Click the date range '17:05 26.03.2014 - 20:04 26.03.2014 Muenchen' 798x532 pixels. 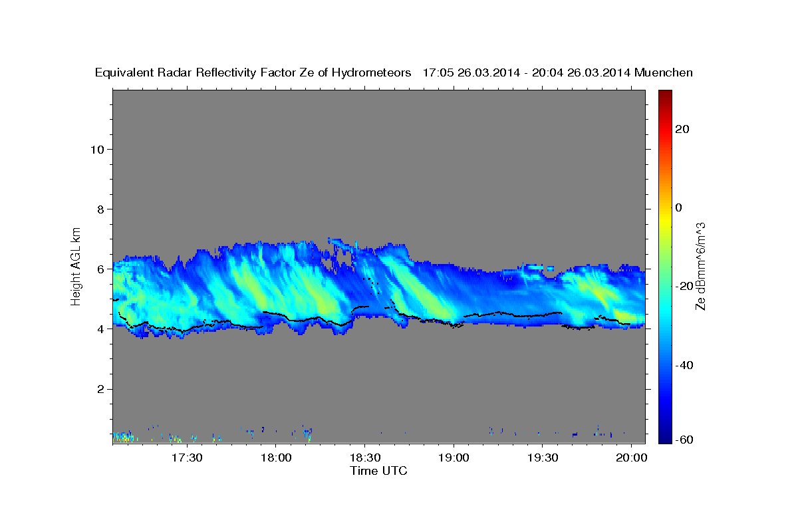[x=558, y=73]
